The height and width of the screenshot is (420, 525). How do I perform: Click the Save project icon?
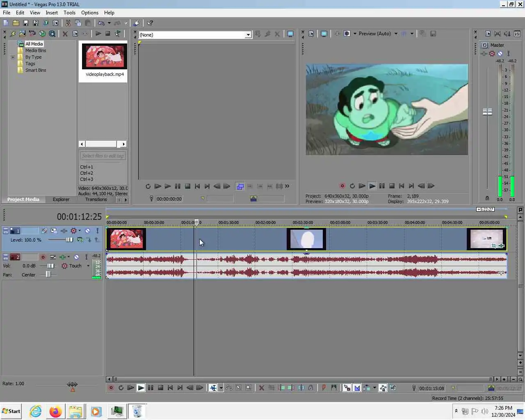pos(25,23)
